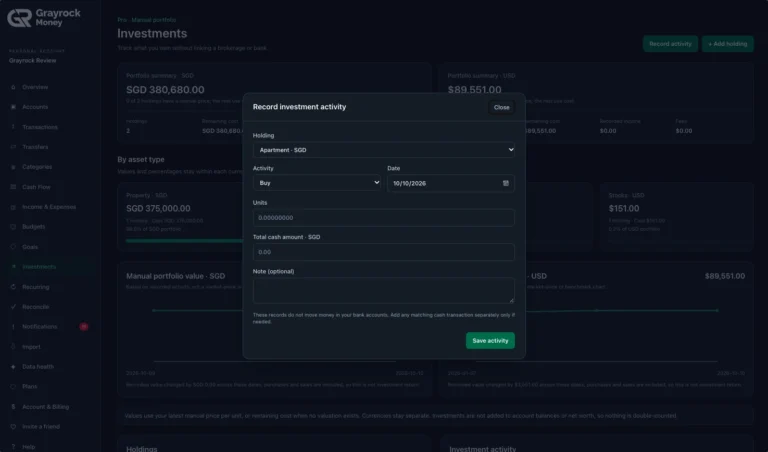Open Transactions in the sidebar
The image size is (768, 452).
click(40, 127)
